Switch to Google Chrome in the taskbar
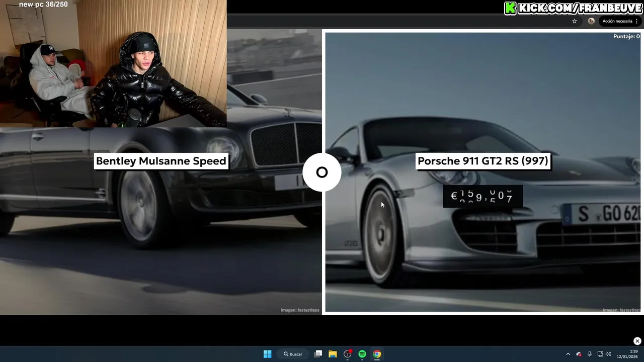This screenshot has width=644, height=362. (377, 354)
